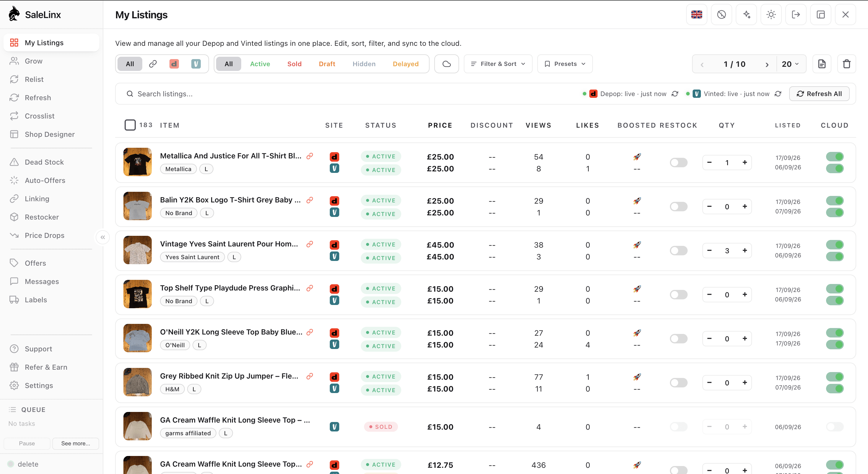Click the export document icon
Screen dimensions: 868x474
click(x=822, y=64)
